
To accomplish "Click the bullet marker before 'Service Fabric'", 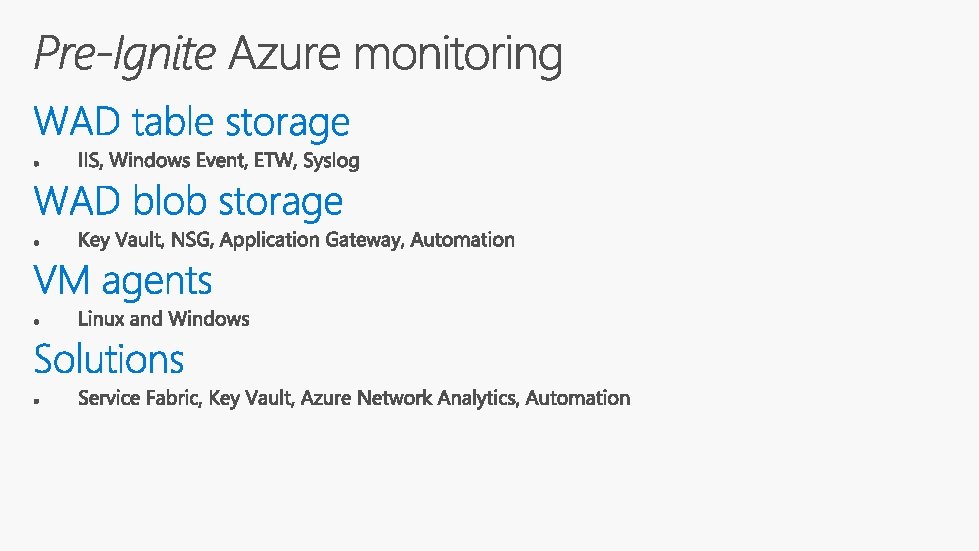I will [36, 400].
